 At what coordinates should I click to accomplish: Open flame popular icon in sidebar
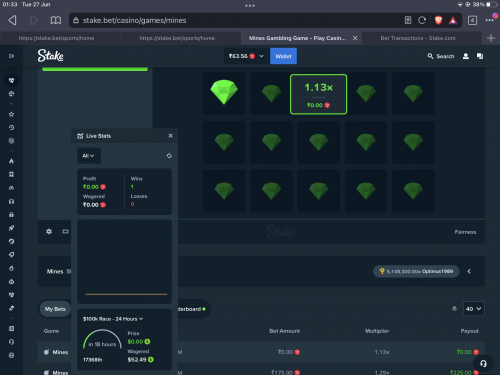click(11, 161)
